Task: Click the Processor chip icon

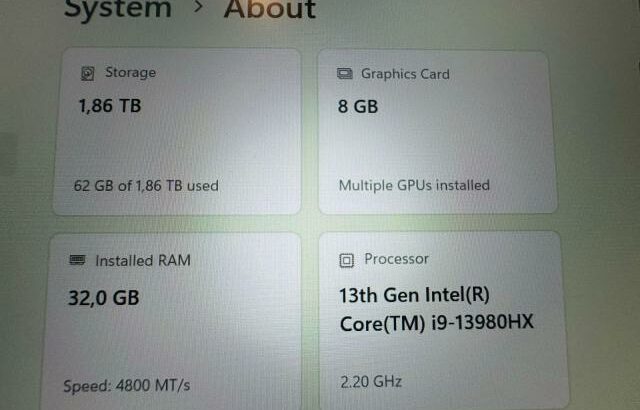Action: pyautogui.click(x=347, y=260)
